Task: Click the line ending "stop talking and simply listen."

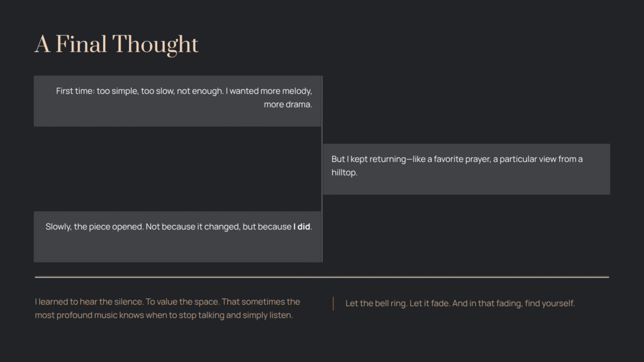Action: tap(164, 315)
